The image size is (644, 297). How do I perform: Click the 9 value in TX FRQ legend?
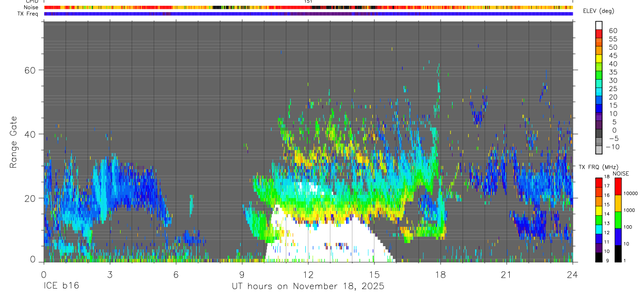(607, 261)
